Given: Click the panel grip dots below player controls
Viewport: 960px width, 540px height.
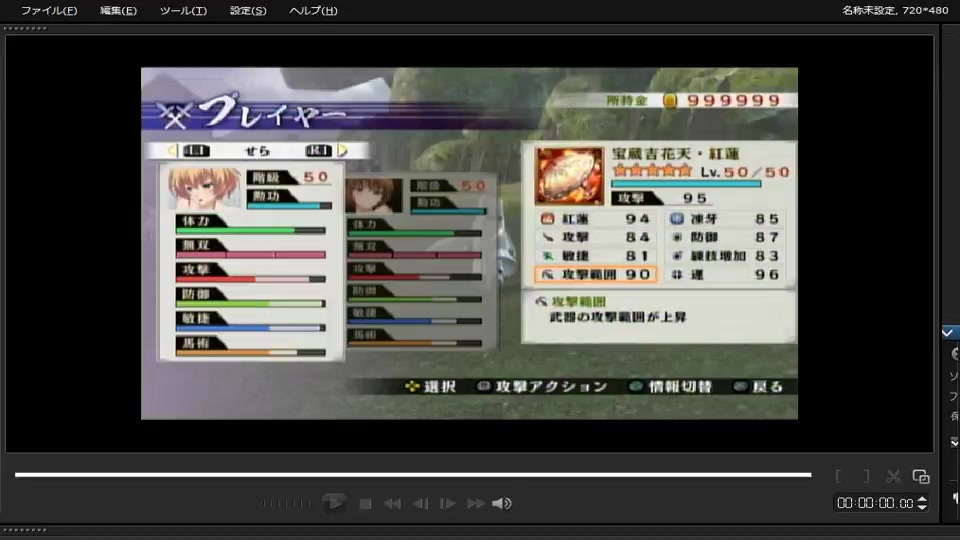Looking at the screenshot, I should pyautogui.click(x=25, y=530).
